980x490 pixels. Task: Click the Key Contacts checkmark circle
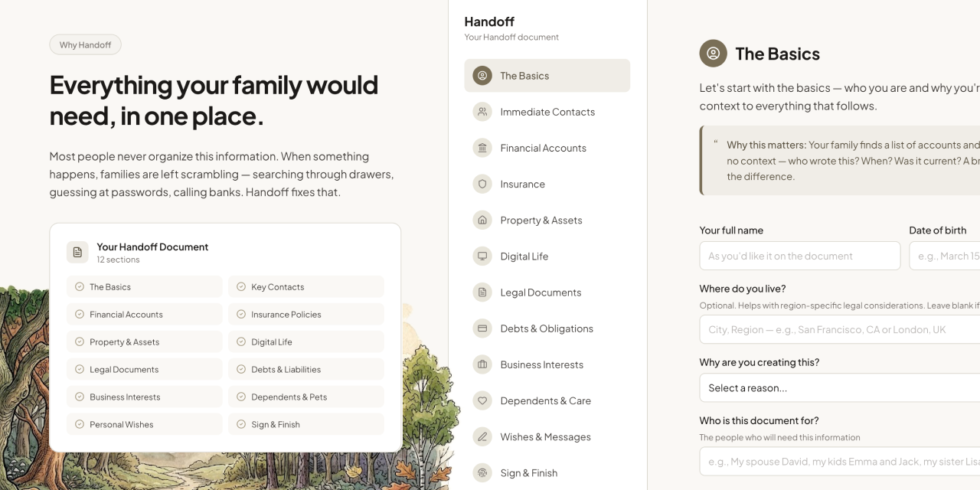click(241, 287)
